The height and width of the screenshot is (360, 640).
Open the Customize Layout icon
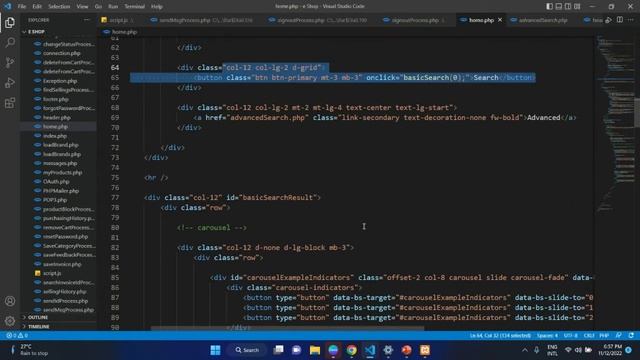[577, 7]
